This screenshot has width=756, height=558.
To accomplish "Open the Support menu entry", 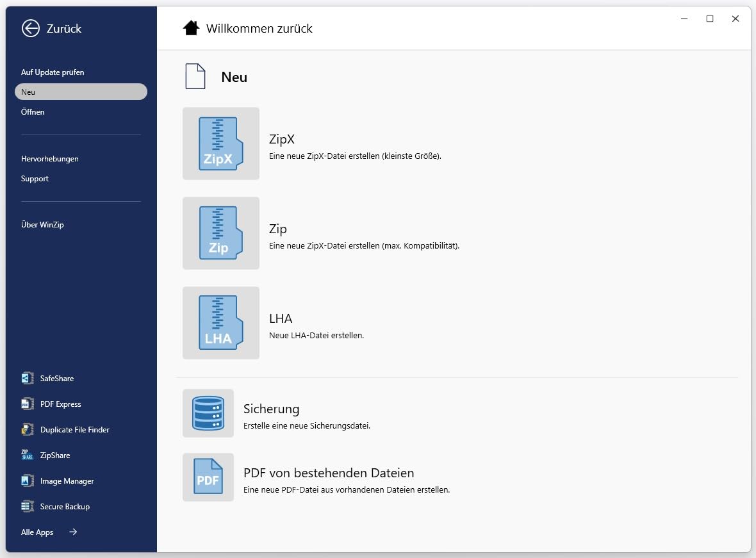I will tap(35, 179).
